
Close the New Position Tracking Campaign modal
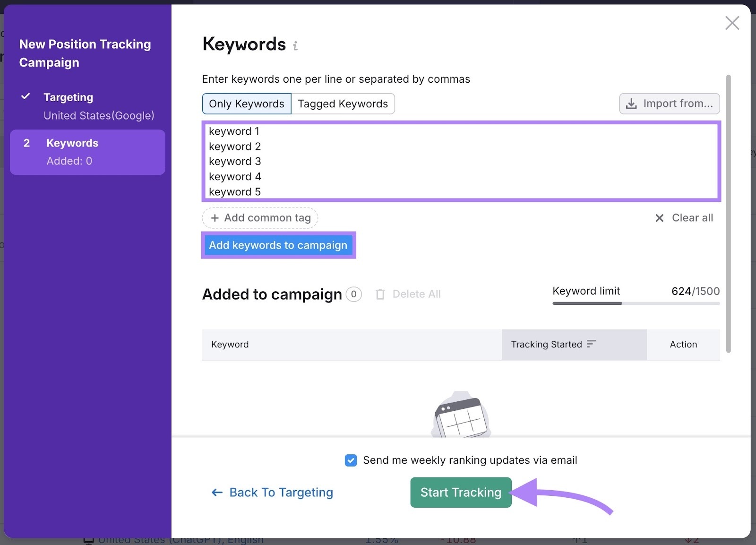point(732,22)
